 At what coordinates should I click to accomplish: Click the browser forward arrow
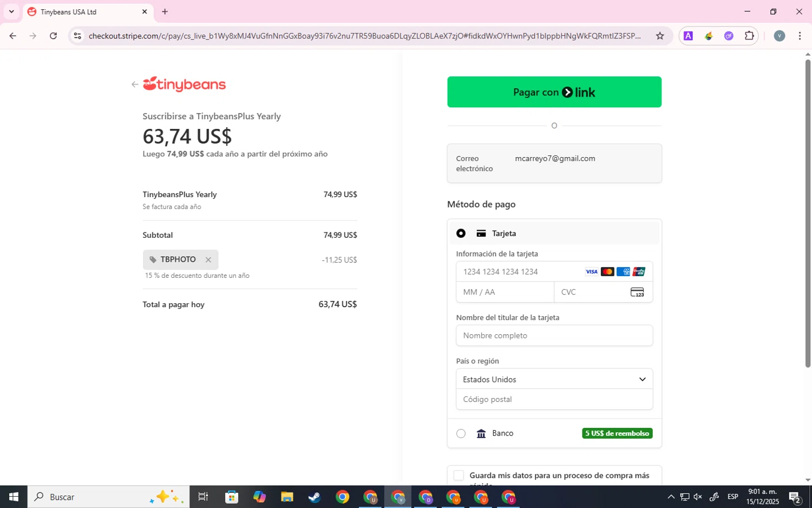[x=33, y=36]
